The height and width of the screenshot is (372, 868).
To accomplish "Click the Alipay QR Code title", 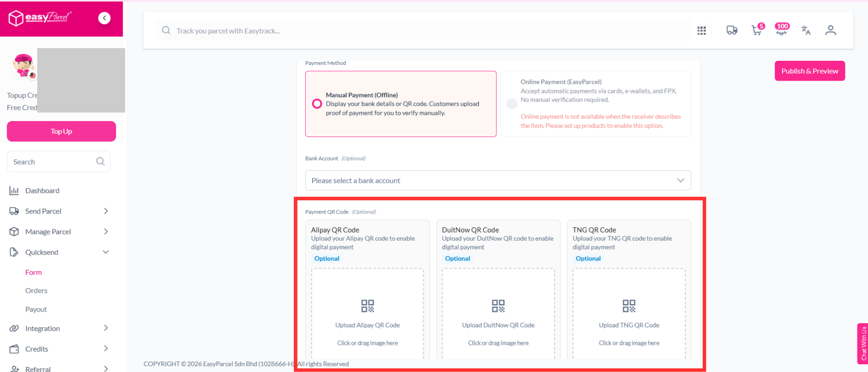I will 335,230.
